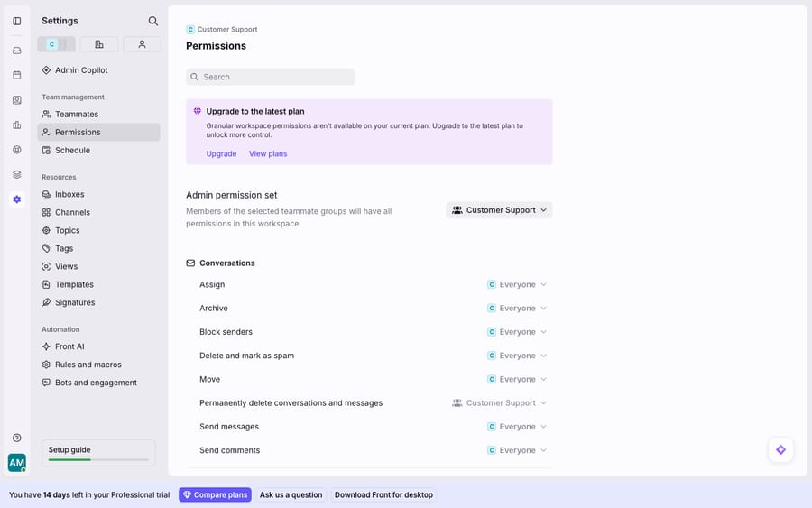Open Tags settings
Viewport: 812px width, 508px height.
[98, 248]
